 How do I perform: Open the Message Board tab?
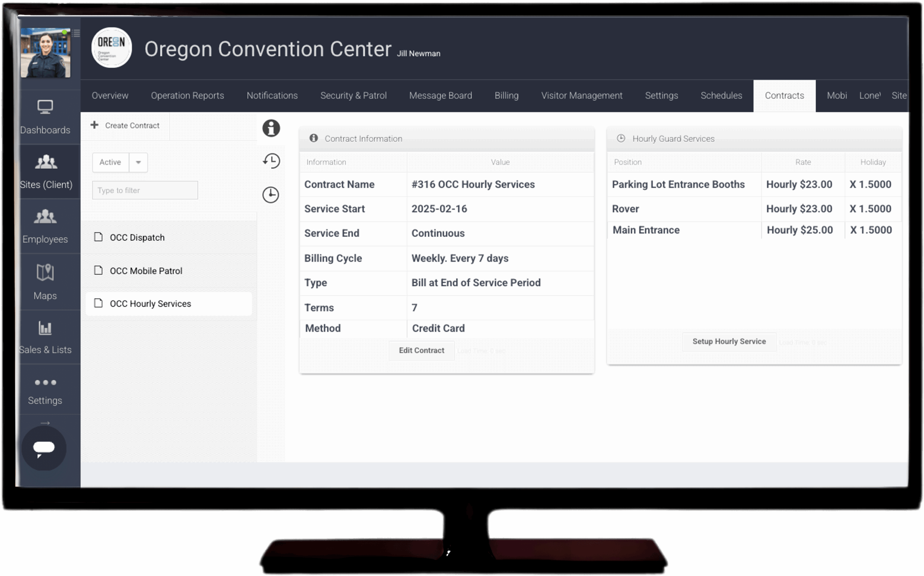pos(440,96)
